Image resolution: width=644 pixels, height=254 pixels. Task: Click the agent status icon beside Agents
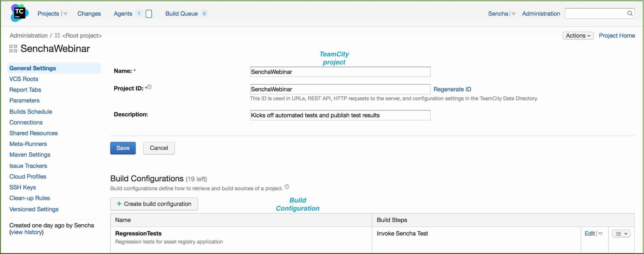(149, 14)
